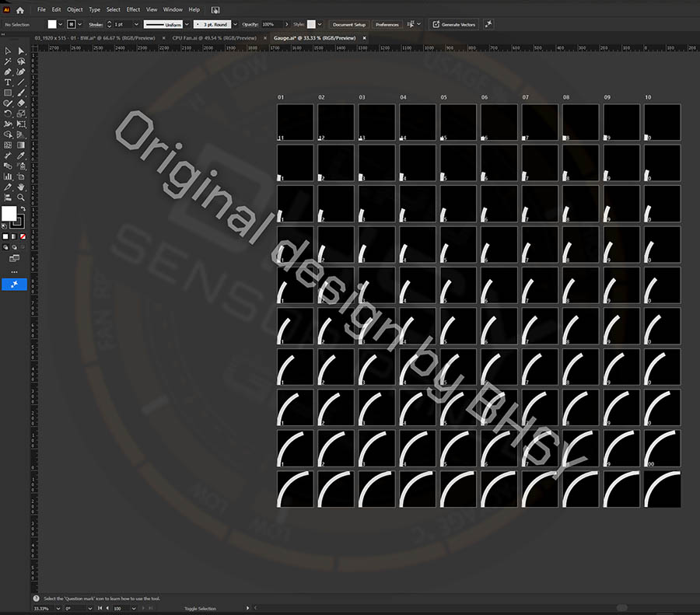
Task: Select the Eyedropper tool
Action: tap(20, 155)
